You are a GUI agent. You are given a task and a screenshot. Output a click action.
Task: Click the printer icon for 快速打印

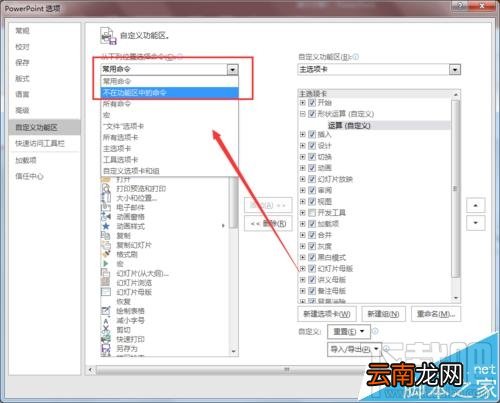click(x=106, y=339)
